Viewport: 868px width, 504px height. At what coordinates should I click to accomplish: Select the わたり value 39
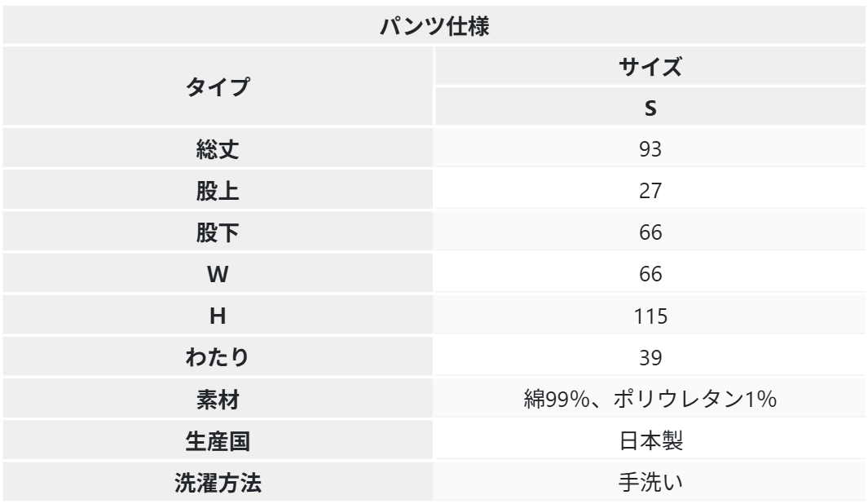650,357
